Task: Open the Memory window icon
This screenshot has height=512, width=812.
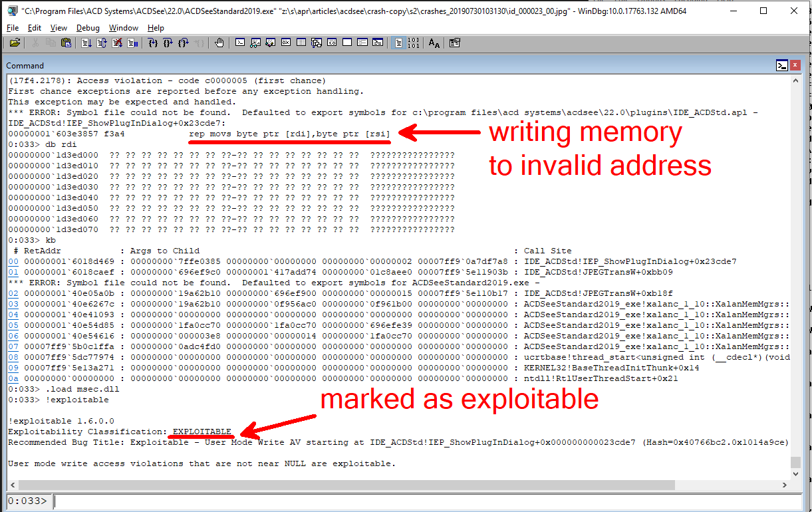Action: pyautogui.click(x=301, y=43)
